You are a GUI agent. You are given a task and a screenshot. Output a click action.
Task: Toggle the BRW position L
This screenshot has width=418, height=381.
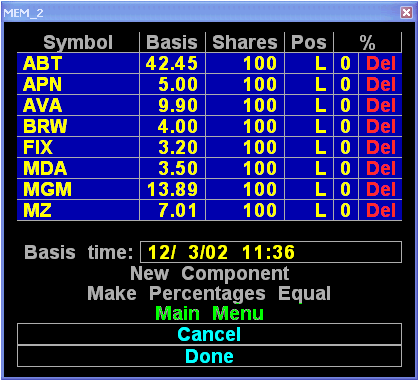click(x=309, y=126)
